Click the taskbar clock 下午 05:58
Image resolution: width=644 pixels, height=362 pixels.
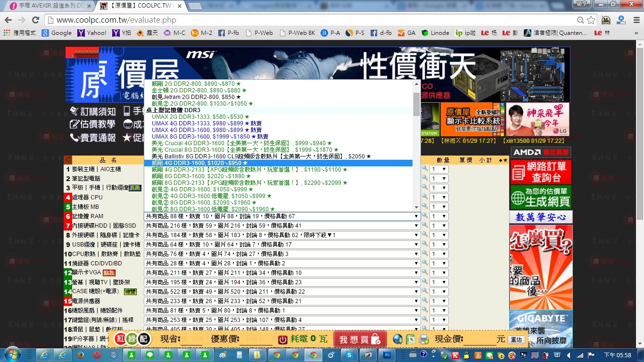pyautogui.click(x=617, y=355)
